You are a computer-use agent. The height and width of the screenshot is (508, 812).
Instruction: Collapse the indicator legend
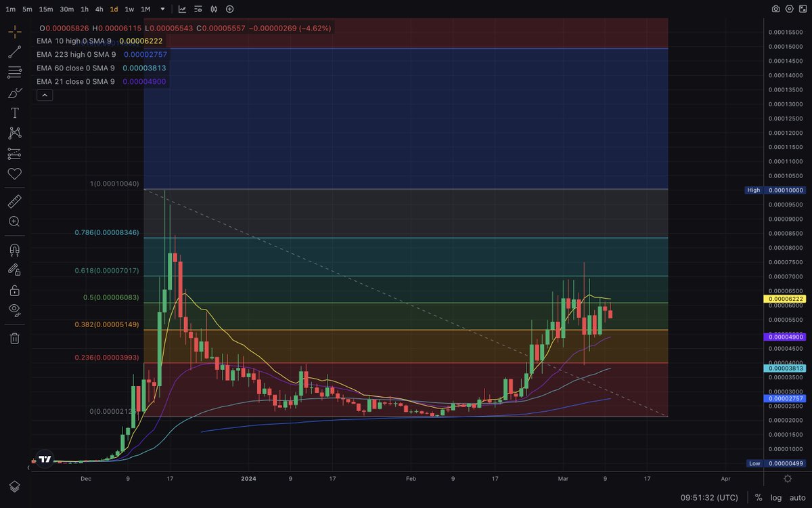pos(44,96)
